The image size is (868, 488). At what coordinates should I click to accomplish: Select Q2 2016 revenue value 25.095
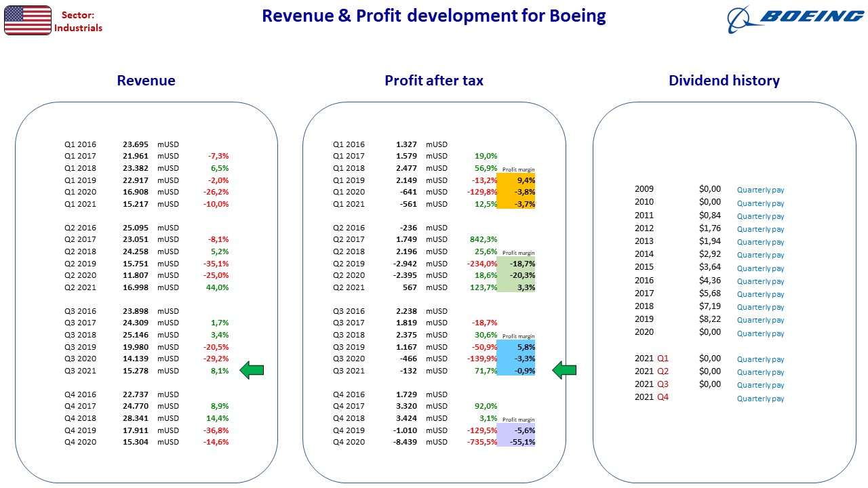135,228
